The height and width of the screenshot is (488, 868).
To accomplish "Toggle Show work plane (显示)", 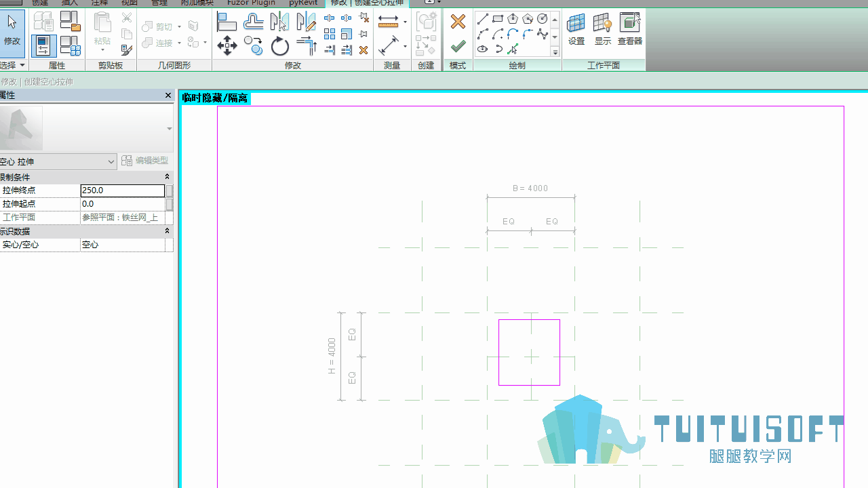I will (603, 30).
